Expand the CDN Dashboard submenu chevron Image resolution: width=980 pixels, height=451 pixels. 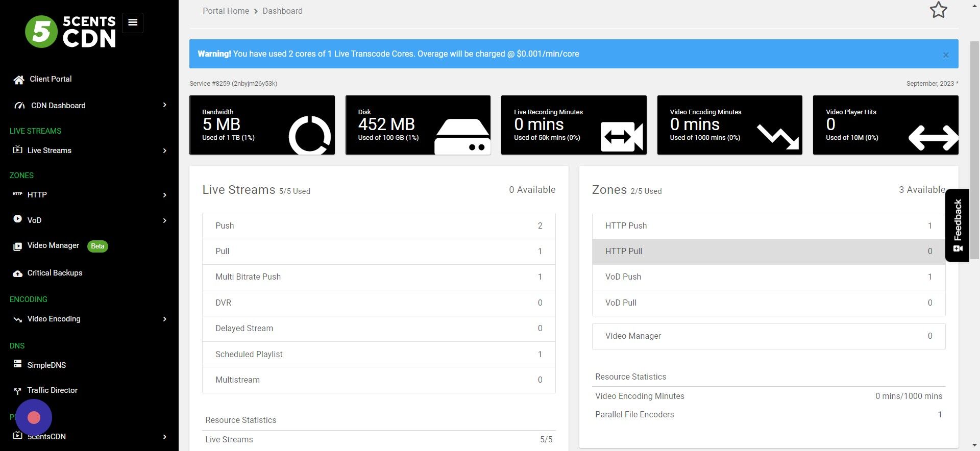tap(164, 105)
